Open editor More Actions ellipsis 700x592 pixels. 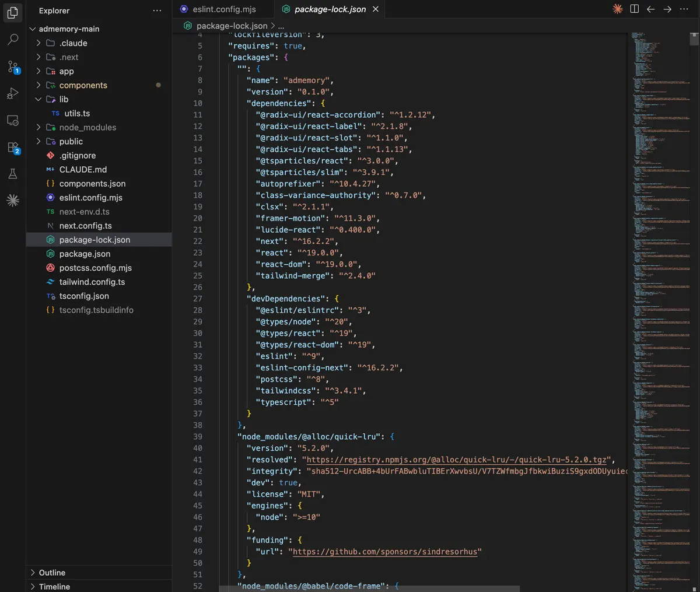pos(684,9)
